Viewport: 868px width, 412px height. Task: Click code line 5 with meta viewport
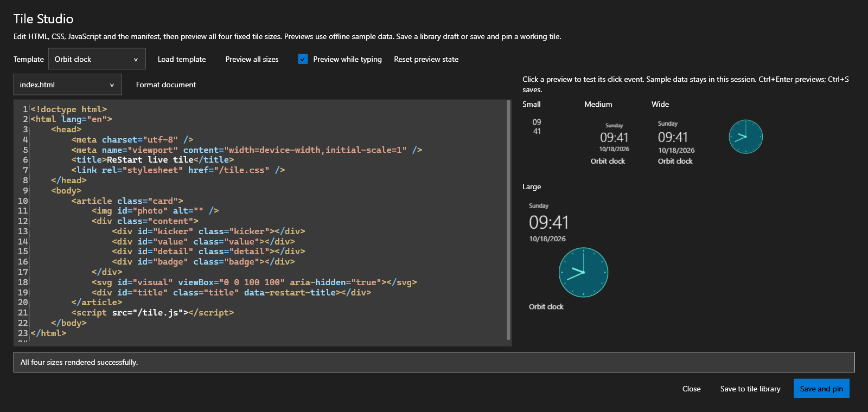tap(246, 150)
